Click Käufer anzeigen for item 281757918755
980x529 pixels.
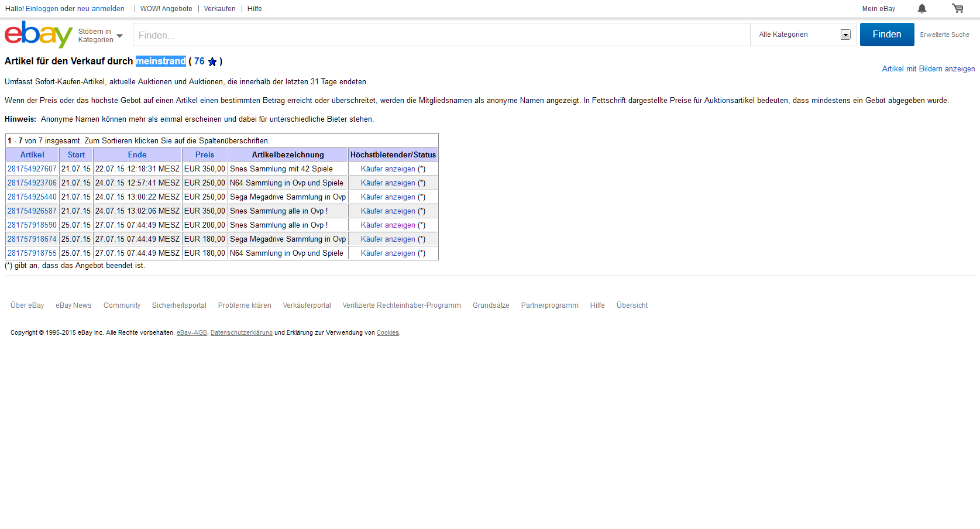point(388,253)
